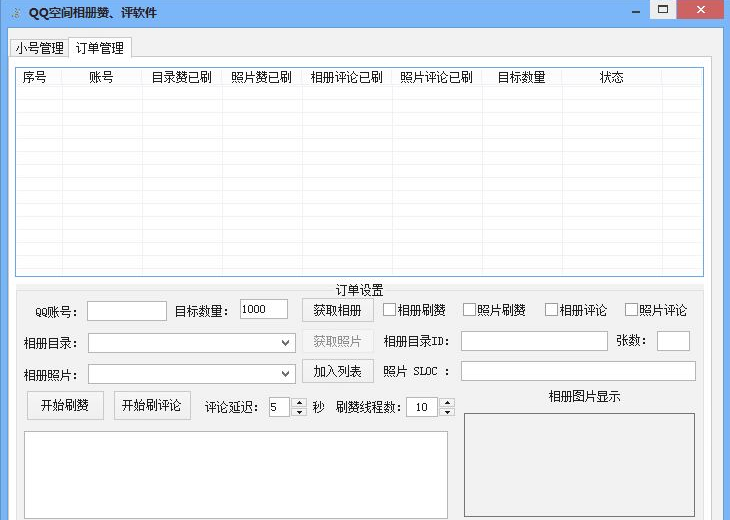Click the app icon in the title bar
Viewport: 730px width, 520px height.
pyautogui.click(x=15, y=13)
